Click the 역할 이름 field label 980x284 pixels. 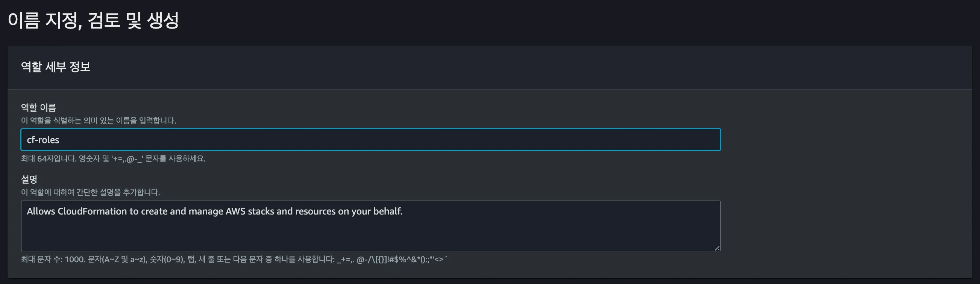click(38, 107)
